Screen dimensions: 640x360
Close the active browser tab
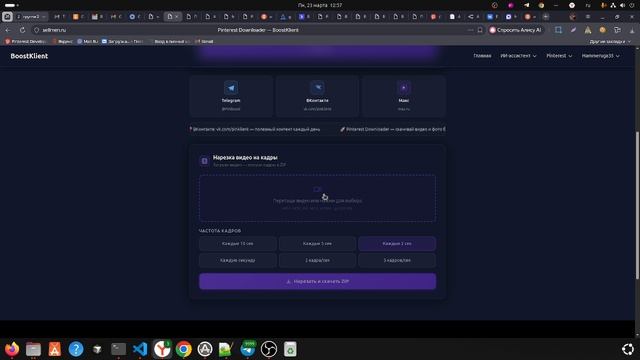(176, 17)
